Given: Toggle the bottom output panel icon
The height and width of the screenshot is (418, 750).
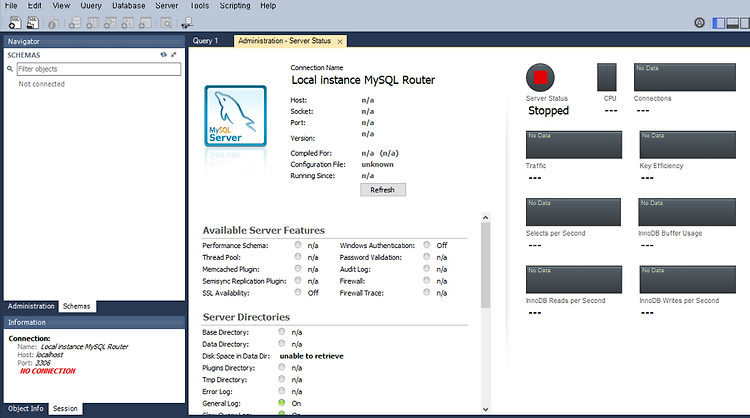Looking at the screenshot, I should 732,23.
